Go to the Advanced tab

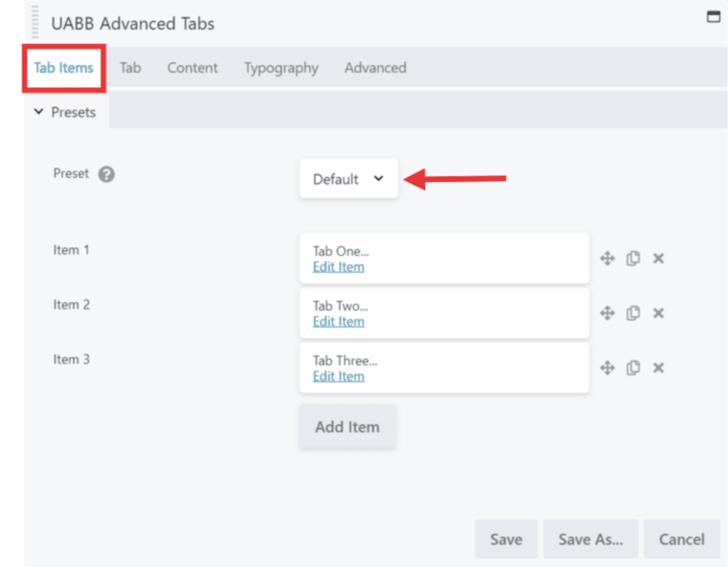pos(375,68)
